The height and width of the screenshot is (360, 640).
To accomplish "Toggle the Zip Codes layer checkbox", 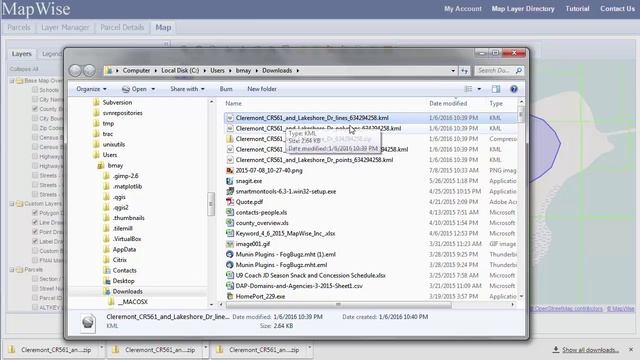I will coord(35,128).
